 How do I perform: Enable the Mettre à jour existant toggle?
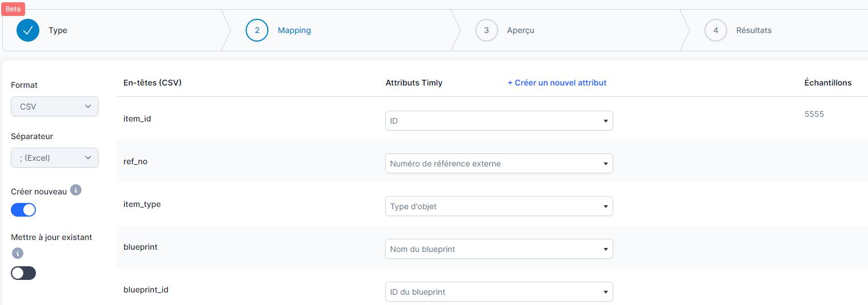(23, 273)
